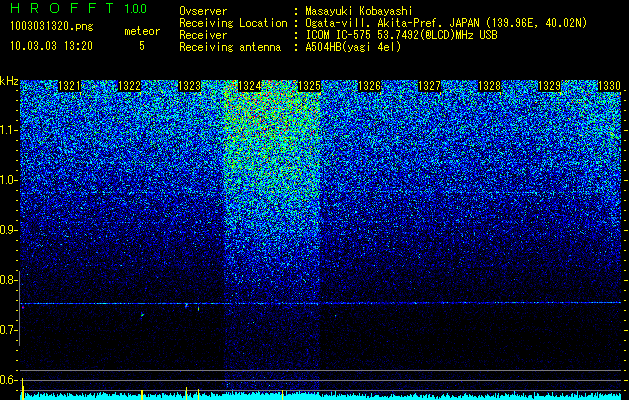This screenshot has height=400, width=629.
Task: Click the HROFFT title text
Action: (61, 8)
